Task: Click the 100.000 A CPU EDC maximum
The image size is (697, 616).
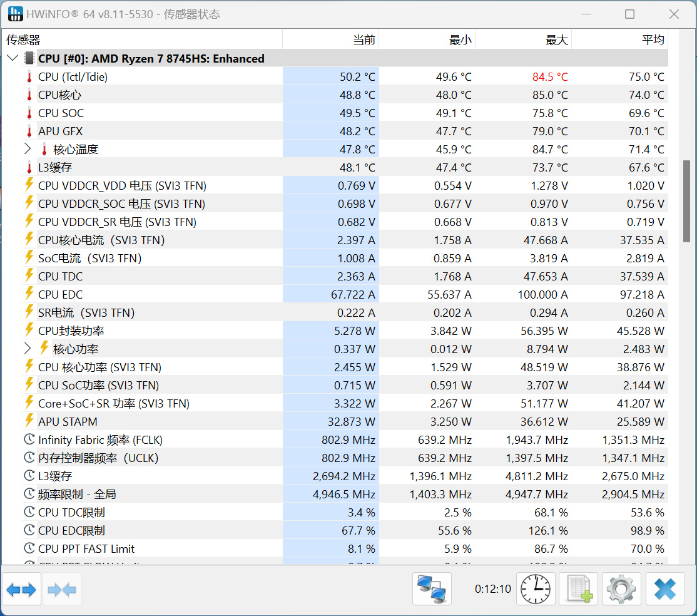Action: pos(542,294)
